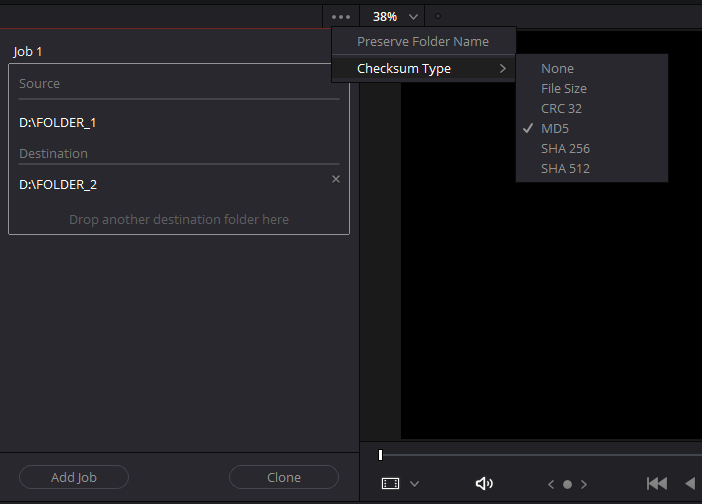Jump to the next marker arrow
The image size is (702, 504).
pyautogui.click(x=584, y=484)
